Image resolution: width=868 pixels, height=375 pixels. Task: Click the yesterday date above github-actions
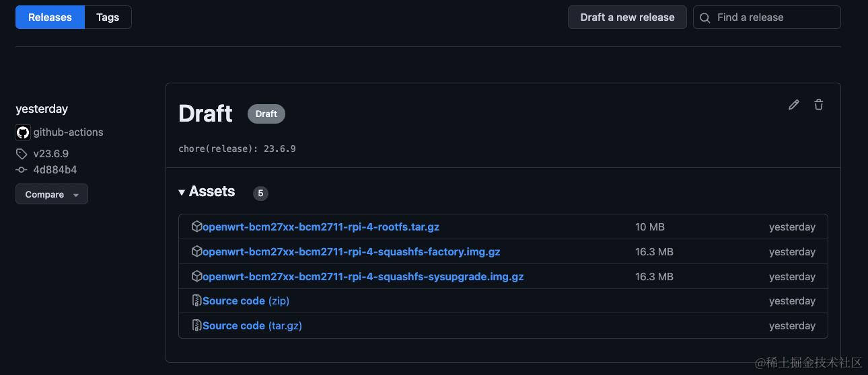[x=42, y=109]
